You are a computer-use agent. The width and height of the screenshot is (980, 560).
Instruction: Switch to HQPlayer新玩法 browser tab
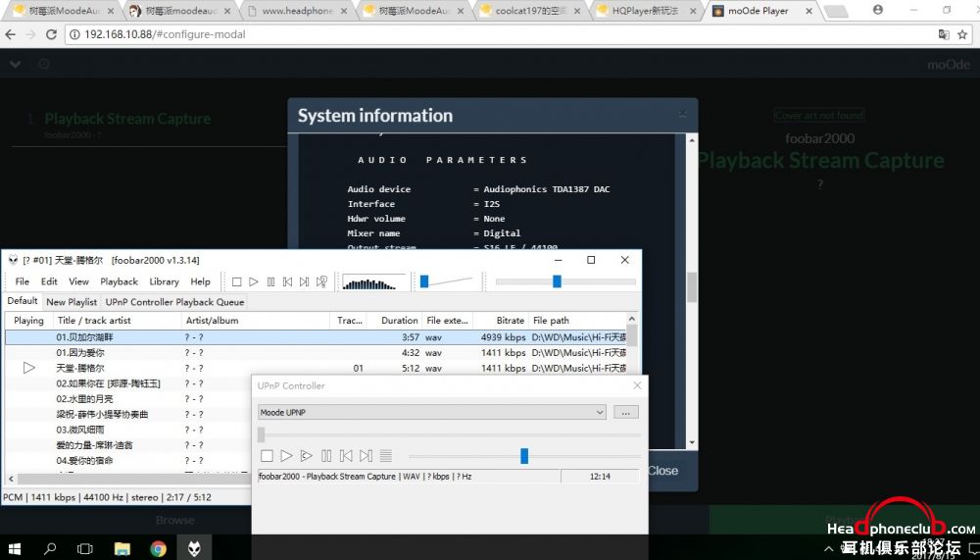coord(646,11)
